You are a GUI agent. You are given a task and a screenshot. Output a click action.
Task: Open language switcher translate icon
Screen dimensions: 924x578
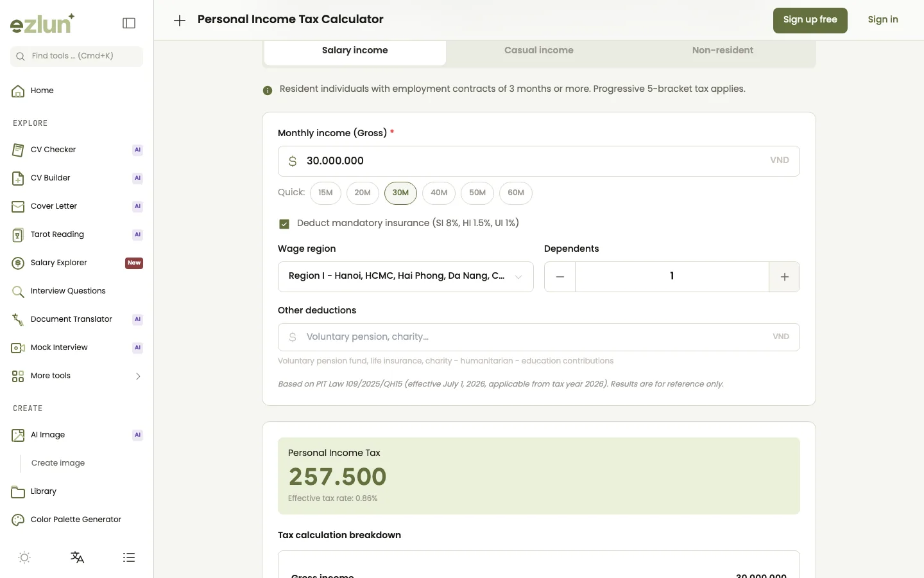coord(77,557)
